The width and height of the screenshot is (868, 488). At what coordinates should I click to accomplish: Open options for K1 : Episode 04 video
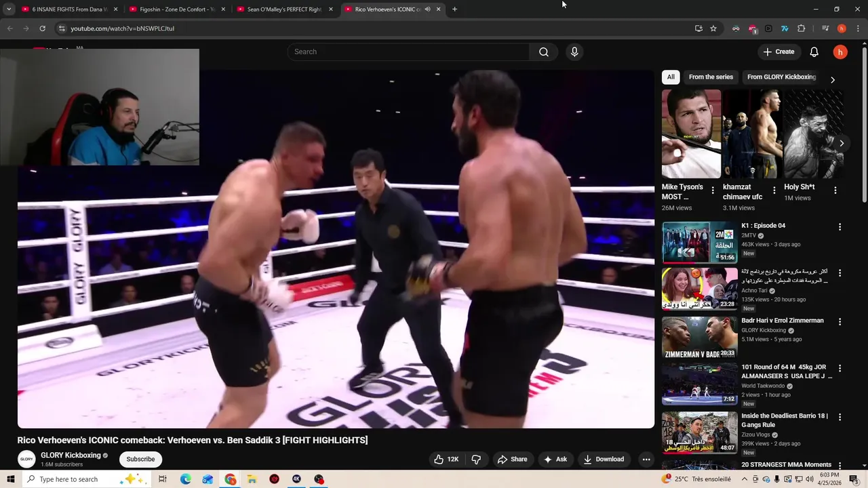tap(840, 227)
